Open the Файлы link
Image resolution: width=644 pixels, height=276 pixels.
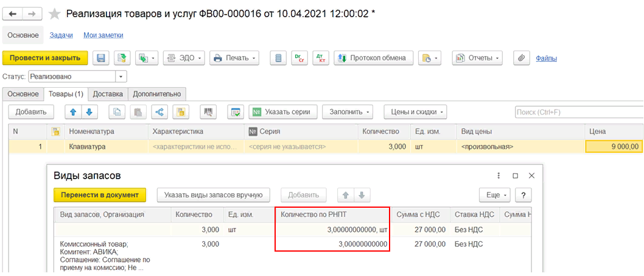click(x=546, y=58)
